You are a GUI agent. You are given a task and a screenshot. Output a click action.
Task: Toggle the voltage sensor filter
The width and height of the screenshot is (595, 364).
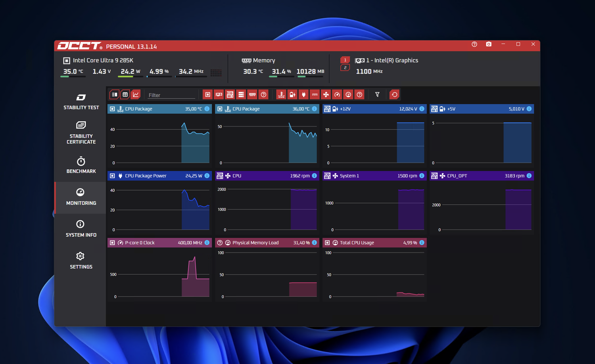[292, 94]
